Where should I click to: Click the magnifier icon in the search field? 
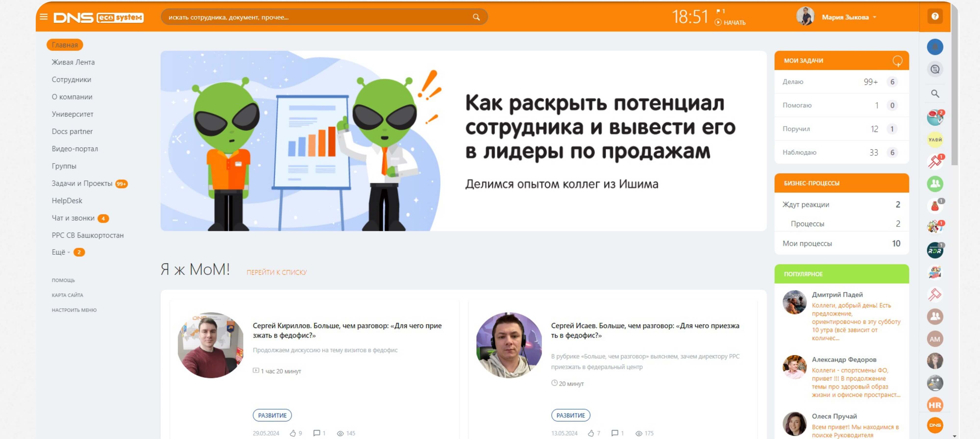coord(476,17)
